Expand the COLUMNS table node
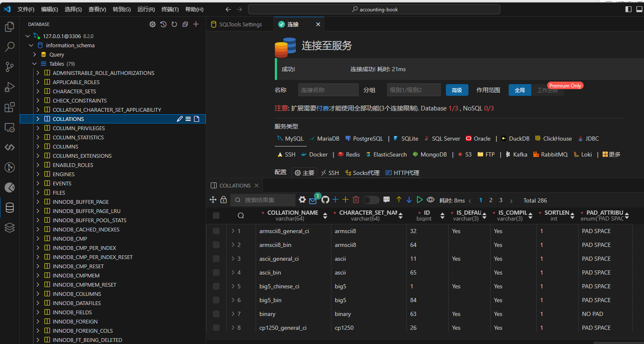Viewport: 644px width, 344px height. (x=38, y=146)
